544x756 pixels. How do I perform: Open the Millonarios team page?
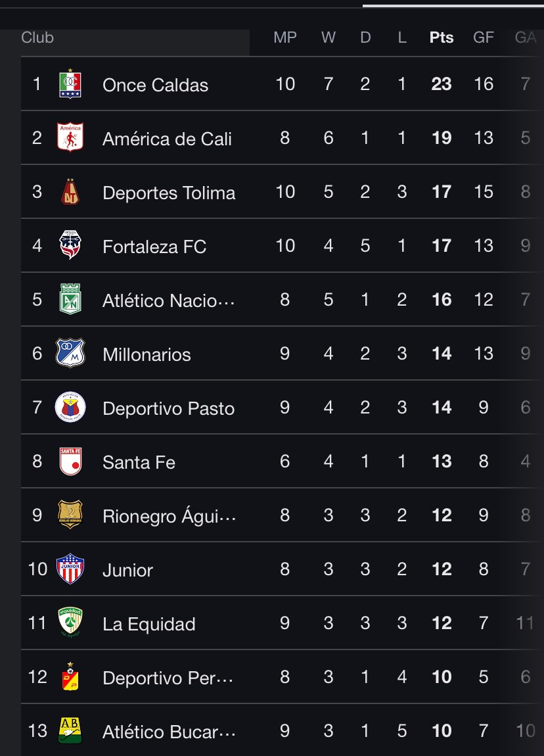147,354
